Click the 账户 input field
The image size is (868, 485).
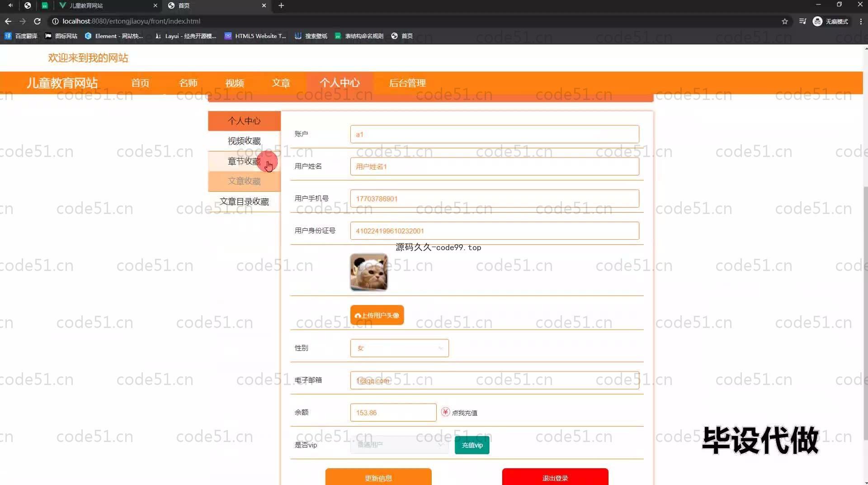pyautogui.click(x=495, y=134)
